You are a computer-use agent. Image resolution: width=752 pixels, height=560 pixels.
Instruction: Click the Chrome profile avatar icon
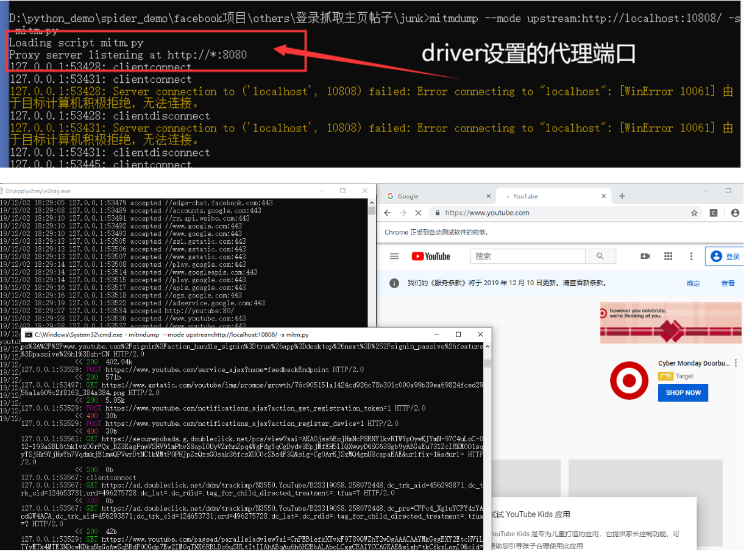pyautogui.click(x=736, y=212)
